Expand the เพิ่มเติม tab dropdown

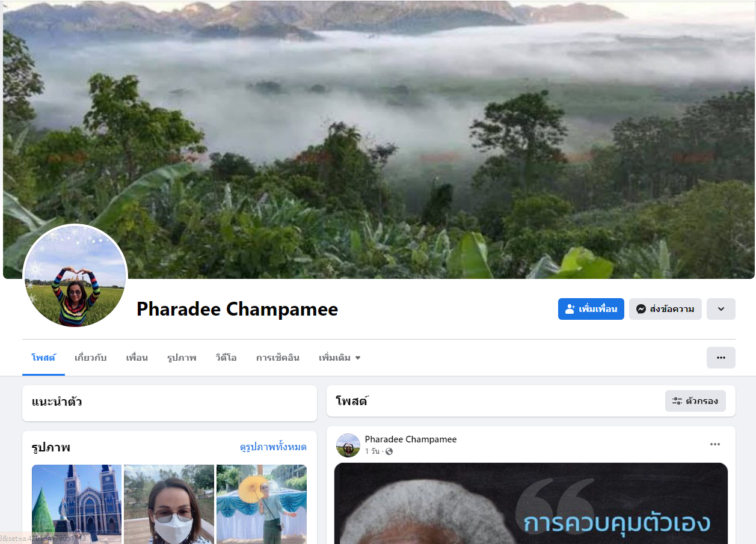tap(340, 358)
